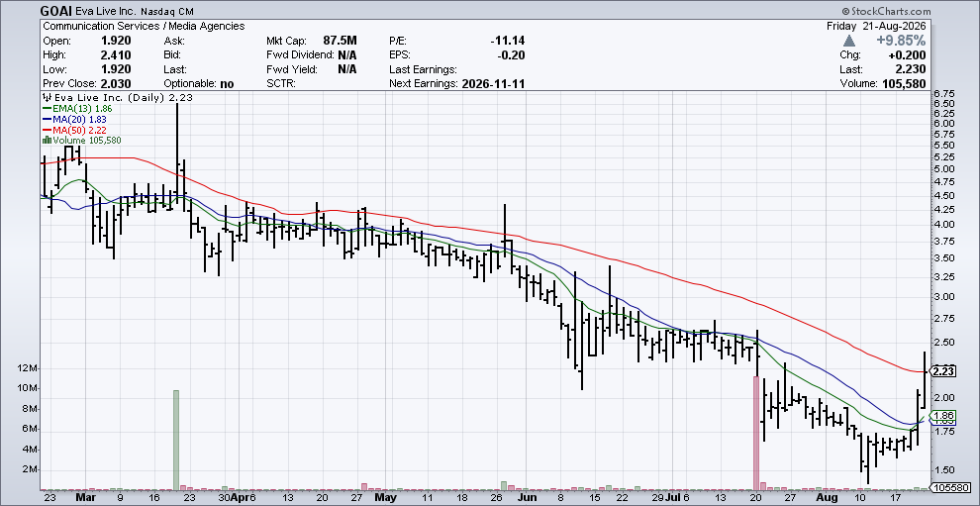Image resolution: width=980 pixels, height=506 pixels.
Task: Click the Mkt Cap value 87.5M
Action: point(340,41)
